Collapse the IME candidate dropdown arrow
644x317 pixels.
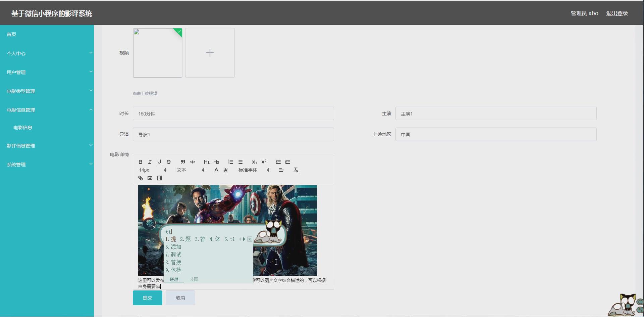click(250, 239)
